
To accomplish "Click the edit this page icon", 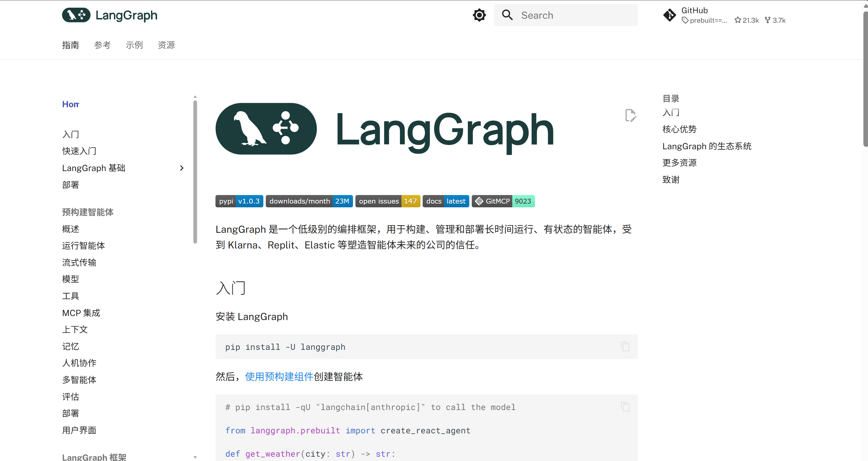I will [630, 115].
